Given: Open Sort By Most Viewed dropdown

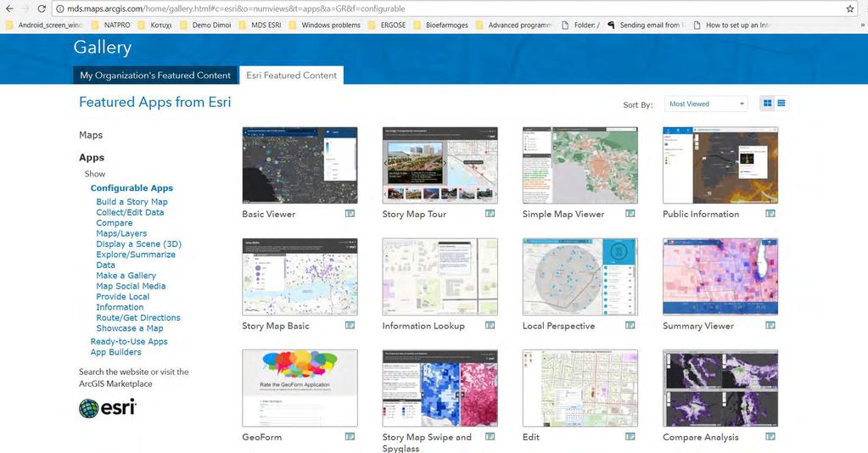Looking at the screenshot, I should (706, 103).
